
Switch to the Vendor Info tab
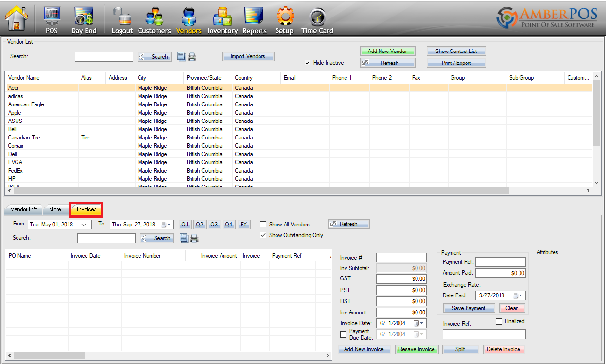tap(24, 209)
